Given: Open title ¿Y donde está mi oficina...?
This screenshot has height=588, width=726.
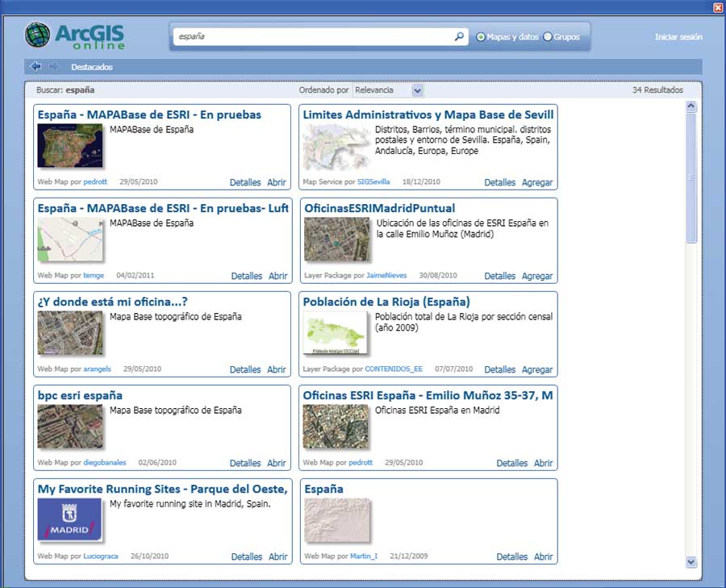Looking at the screenshot, I should 112,302.
